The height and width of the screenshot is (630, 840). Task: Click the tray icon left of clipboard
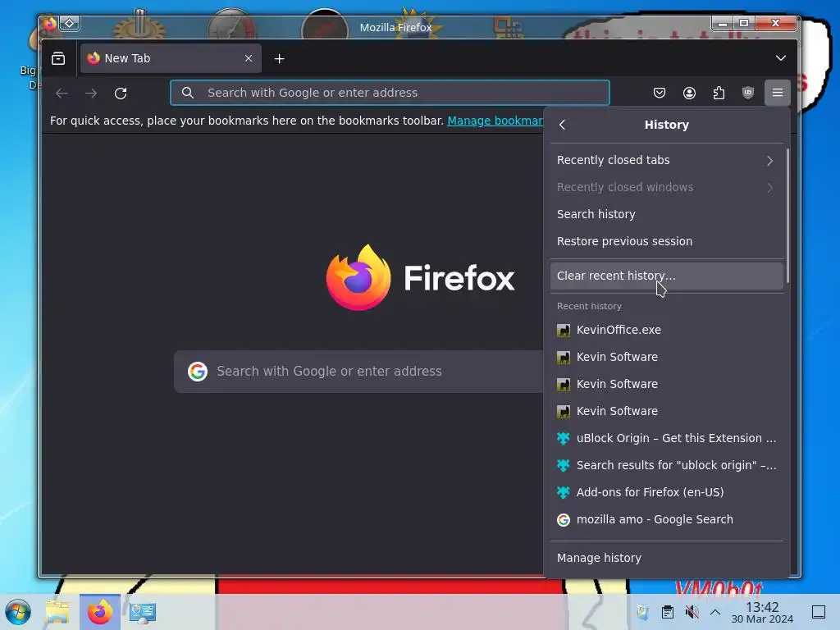tap(643, 612)
